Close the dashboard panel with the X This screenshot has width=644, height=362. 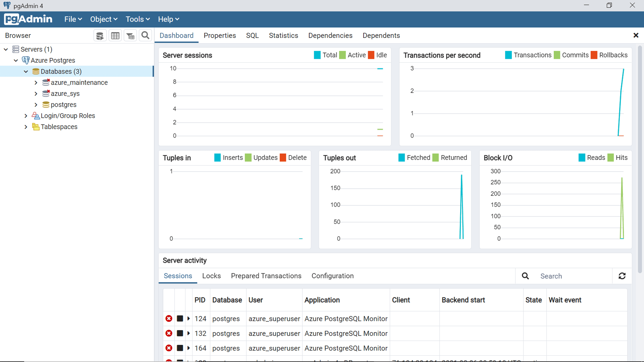click(636, 35)
